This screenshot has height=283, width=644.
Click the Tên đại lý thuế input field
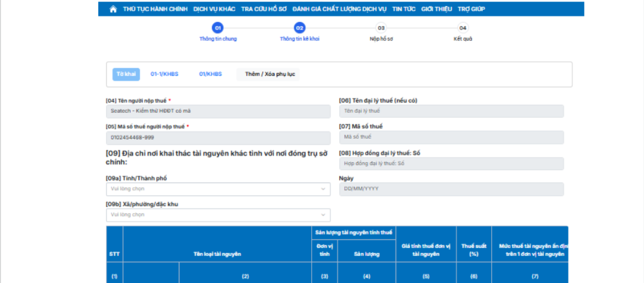[x=451, y=111]
